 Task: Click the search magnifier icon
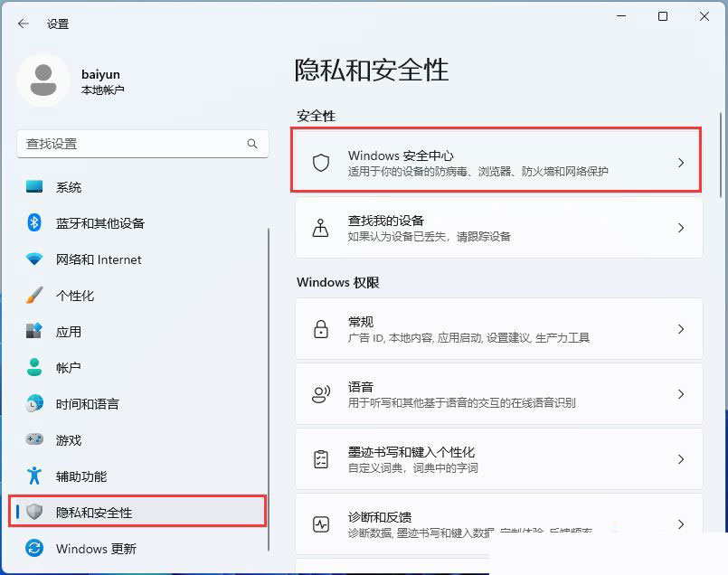pos(252,144)
